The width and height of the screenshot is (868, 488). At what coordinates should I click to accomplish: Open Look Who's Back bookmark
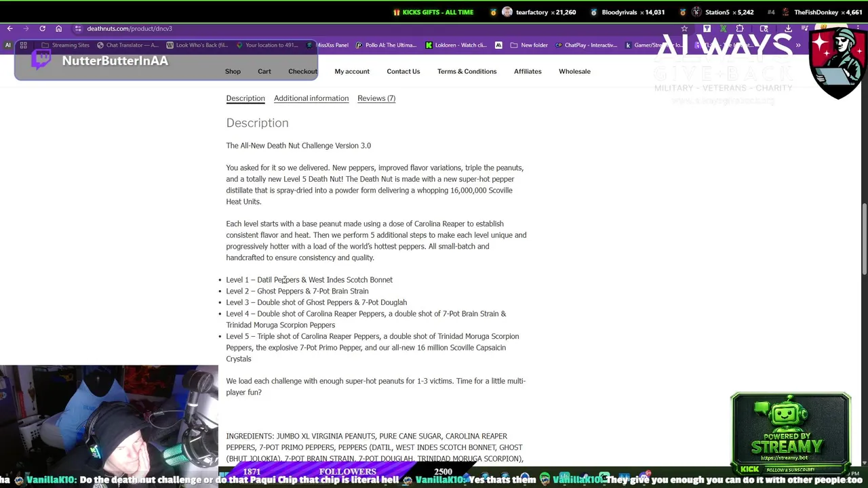[197, 45]
